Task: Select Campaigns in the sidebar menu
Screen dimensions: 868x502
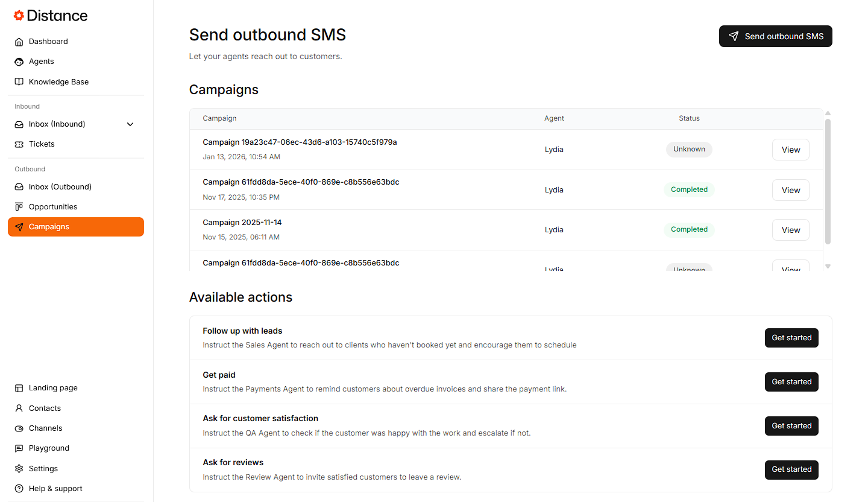Action: click(x=76, y=227)
